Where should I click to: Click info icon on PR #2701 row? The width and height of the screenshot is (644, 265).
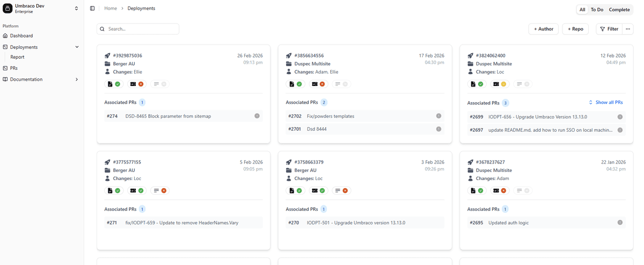pyautogui.click(x=438, y=129)
